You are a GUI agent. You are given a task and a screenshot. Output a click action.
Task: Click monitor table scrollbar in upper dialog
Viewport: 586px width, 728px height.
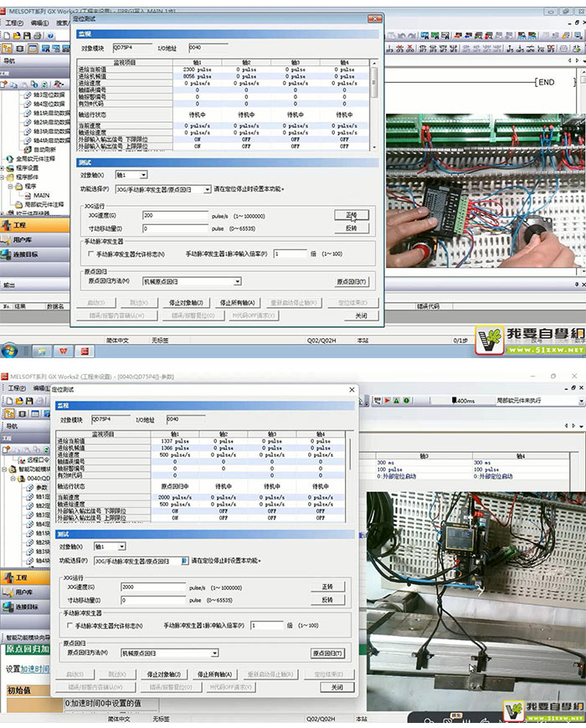click(374, 105)
